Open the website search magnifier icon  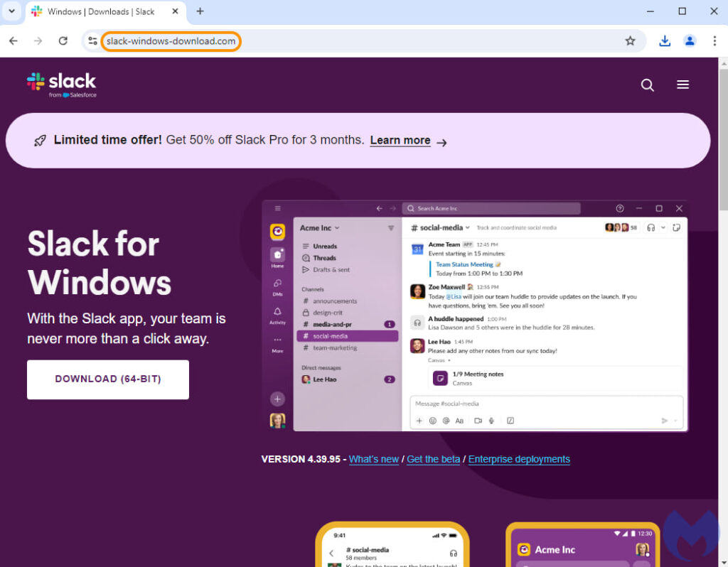[647, 85]
